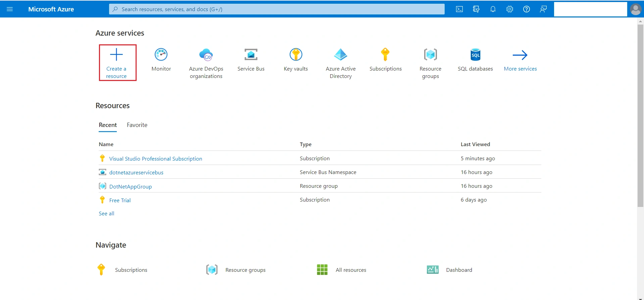Screen dimensions: 644x300
Task: Click the Dashboard label under Navigate
Action: 459,270
